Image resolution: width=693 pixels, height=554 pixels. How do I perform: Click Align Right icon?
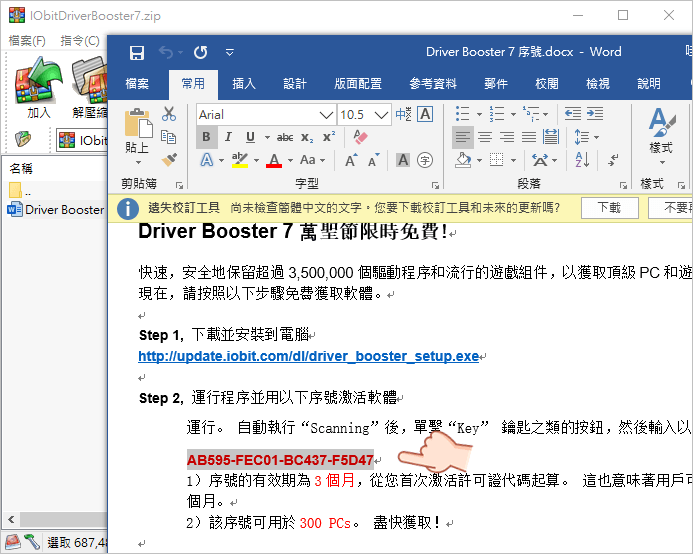click(x=507, y=137)
